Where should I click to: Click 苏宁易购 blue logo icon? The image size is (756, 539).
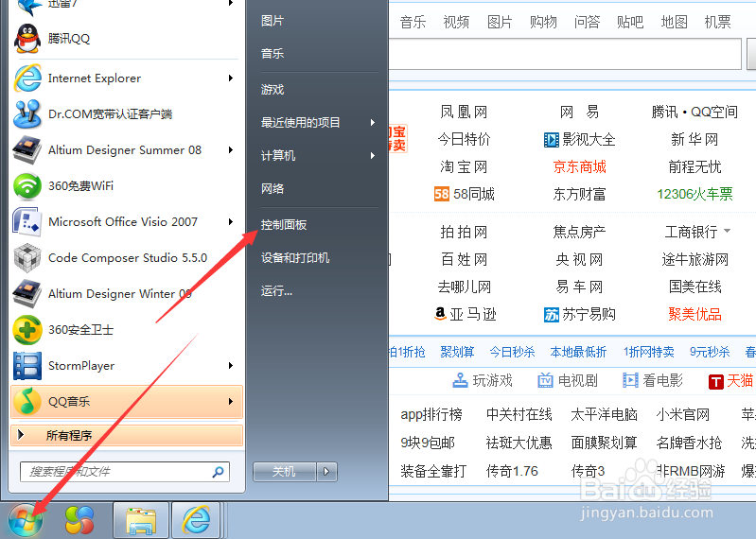pos(551,315)
